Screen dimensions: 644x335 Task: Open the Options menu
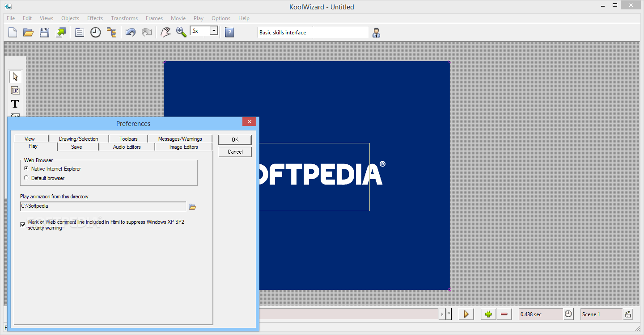click(221, 18)
